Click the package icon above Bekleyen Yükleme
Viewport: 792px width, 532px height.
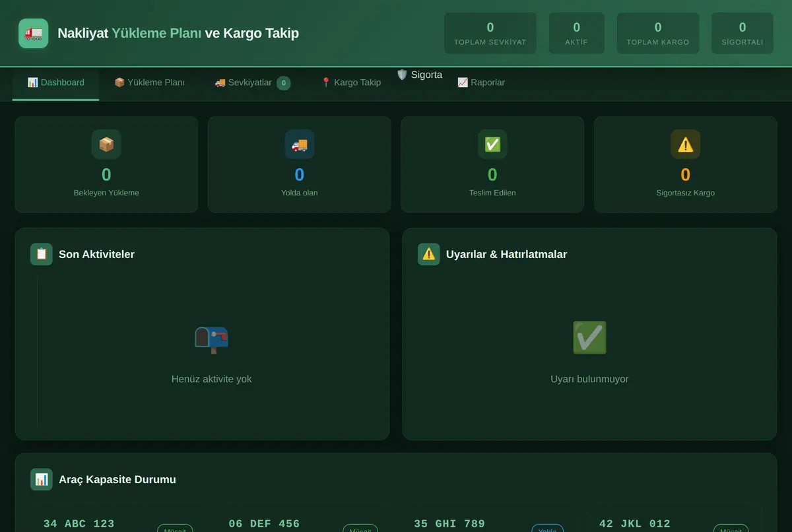106,144
